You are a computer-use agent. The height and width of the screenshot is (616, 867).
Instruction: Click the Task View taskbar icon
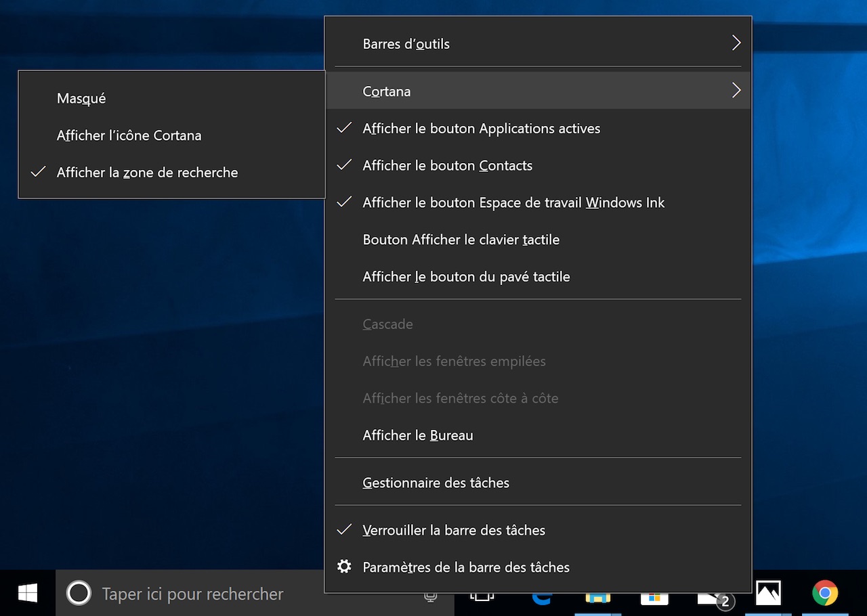(x=481, y=596)
